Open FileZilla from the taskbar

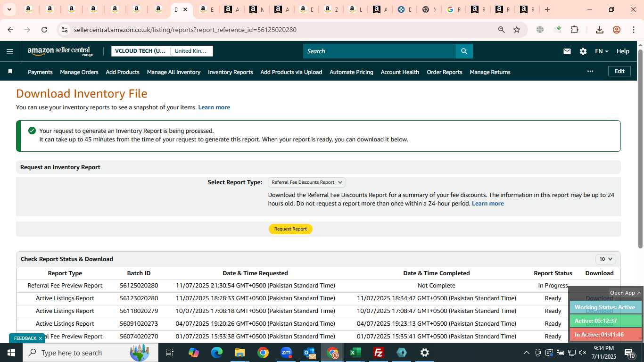(x=378, y=353)
